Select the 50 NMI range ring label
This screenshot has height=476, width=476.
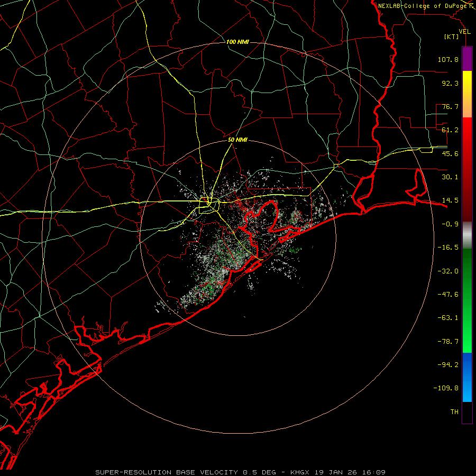(237, 140)
